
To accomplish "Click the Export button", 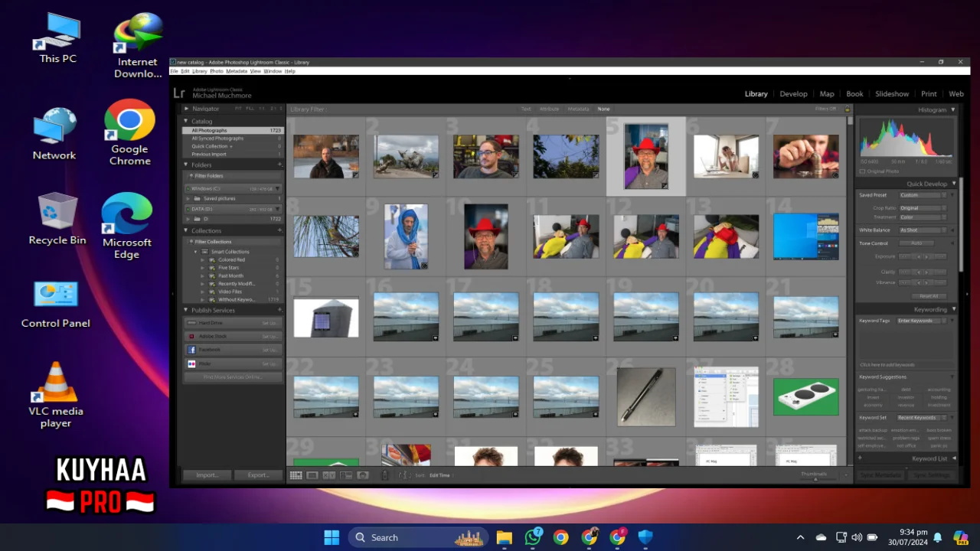I will tap(258, 475).
